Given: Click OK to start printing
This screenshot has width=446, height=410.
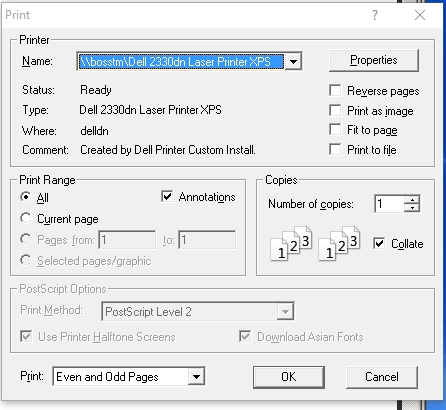Looking at the screenshot, I should coord(289,377).
